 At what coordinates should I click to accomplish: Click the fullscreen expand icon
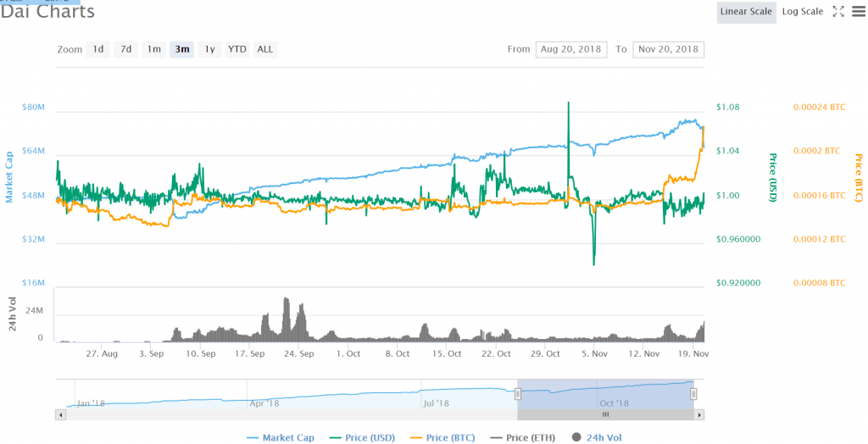pos(838,11)
